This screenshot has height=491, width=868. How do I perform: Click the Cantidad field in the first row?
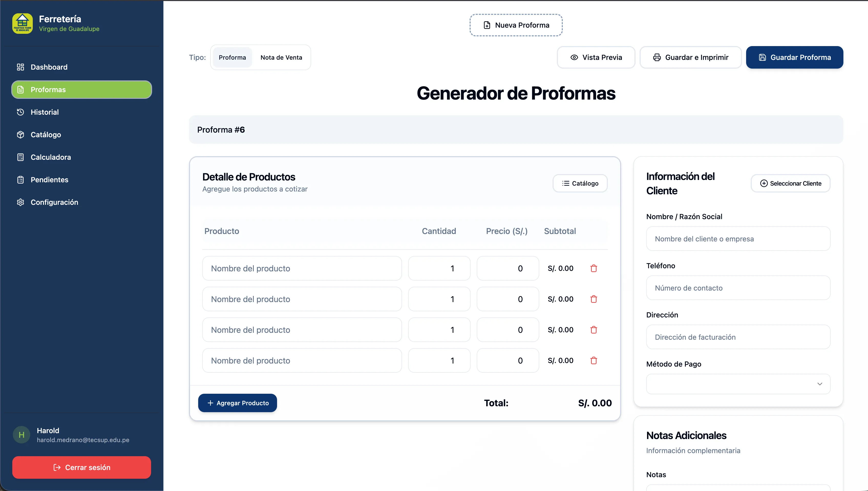(439, 269)
